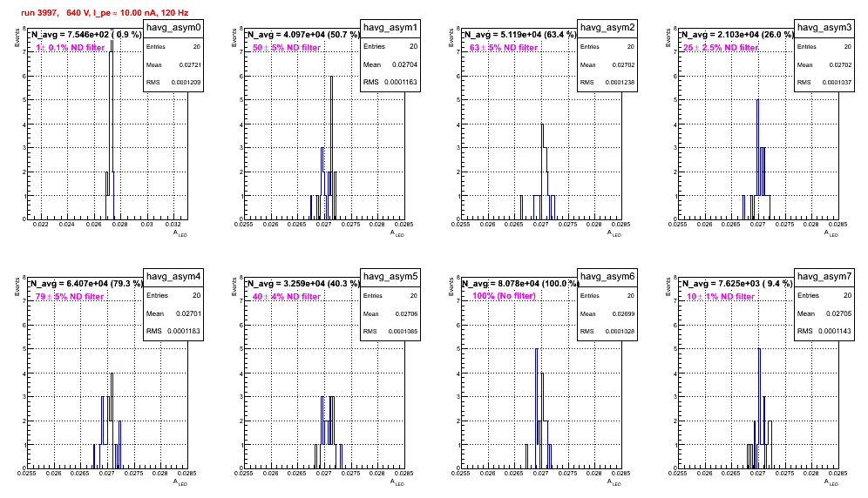Select the magenta 63± 5% ND filter label
Screen dimensions: 868x498
[x=504, y=48]
